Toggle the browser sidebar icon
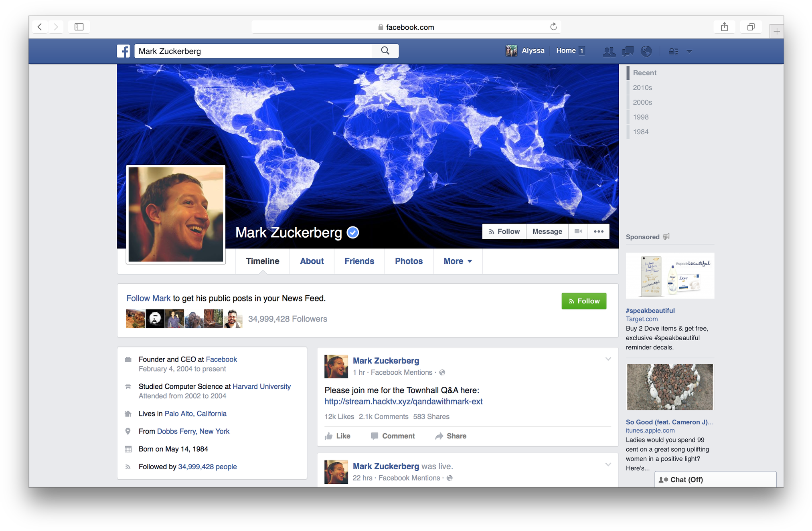This screenshot has width=812, height=531. click(79, 27)
